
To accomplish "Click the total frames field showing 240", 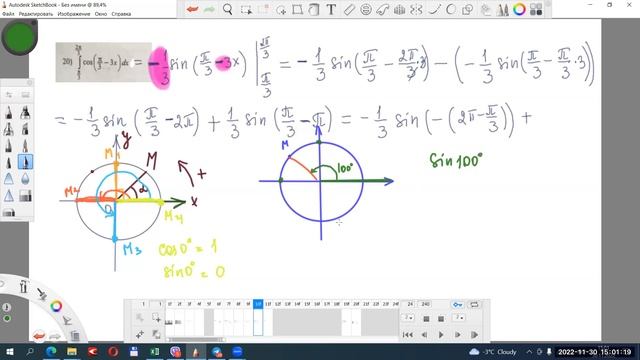I will (426, 304).
